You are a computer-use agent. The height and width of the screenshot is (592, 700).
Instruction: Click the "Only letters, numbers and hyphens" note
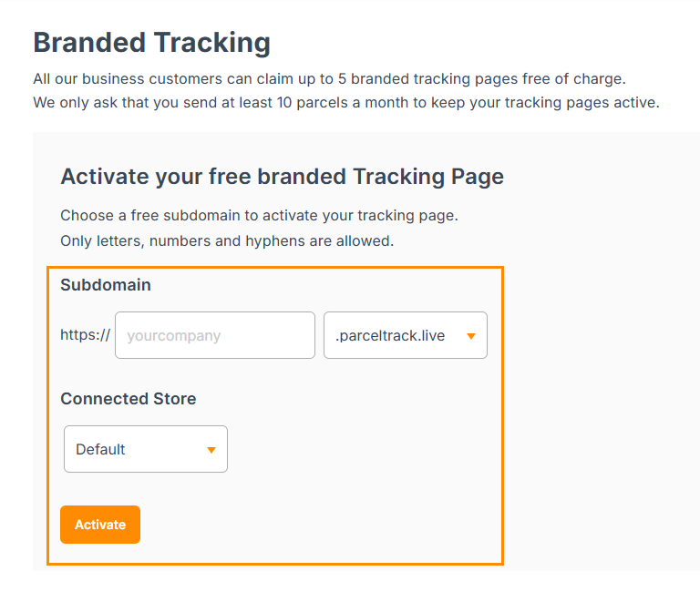click(x=227, y=241)
